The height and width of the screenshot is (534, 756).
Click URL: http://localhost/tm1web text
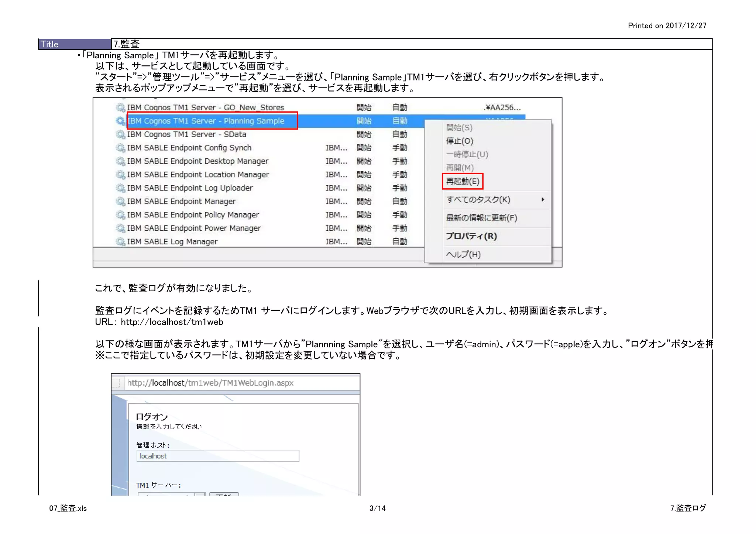[x=159, y=322]
